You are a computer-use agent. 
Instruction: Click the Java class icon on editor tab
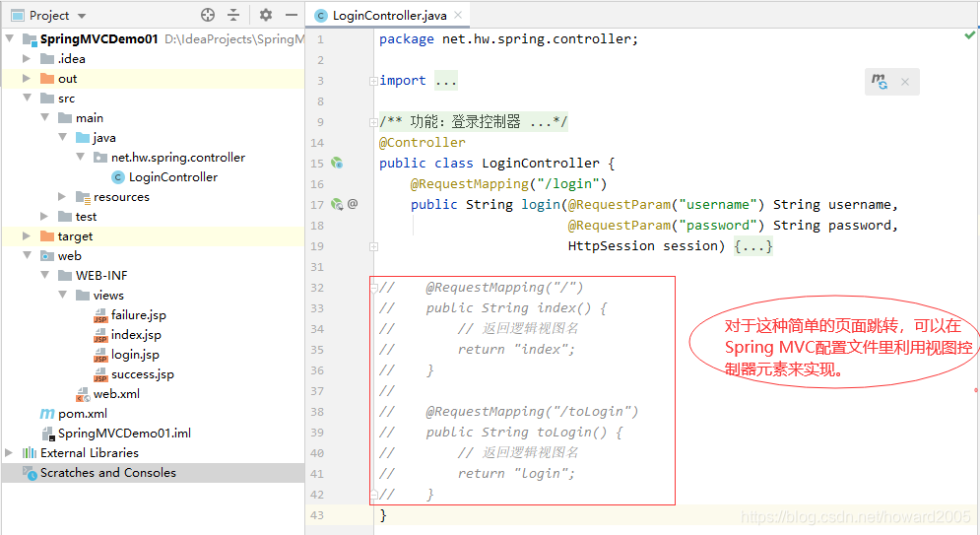click(321, 16)
